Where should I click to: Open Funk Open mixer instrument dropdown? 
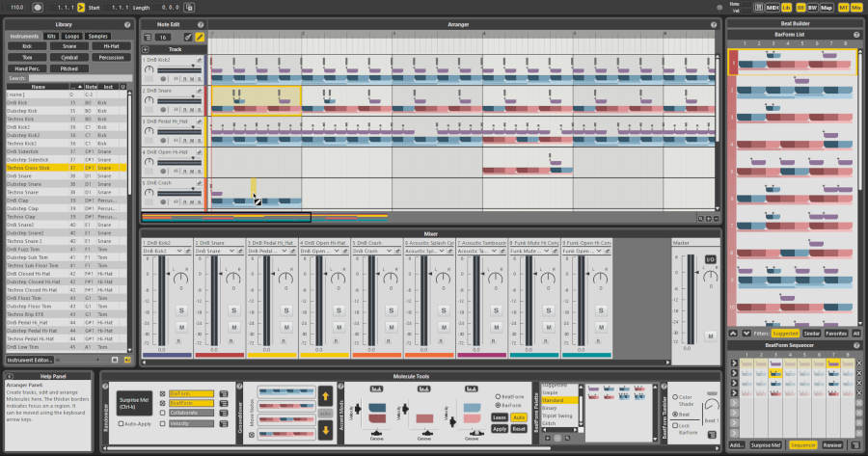[x=599, y=252]
